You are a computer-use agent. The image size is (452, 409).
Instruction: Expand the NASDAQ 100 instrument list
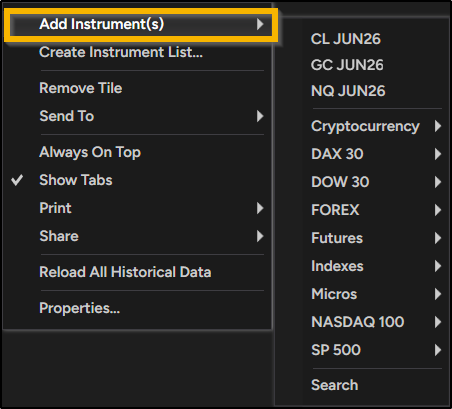[x=362, y=322]
